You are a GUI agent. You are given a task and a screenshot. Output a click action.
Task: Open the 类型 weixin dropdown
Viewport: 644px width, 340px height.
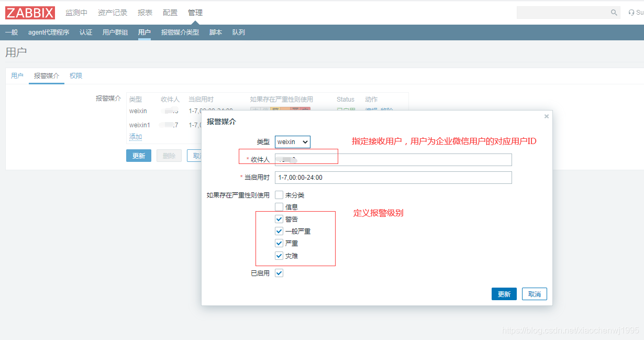pyautogui.click(x=293, y=142)
